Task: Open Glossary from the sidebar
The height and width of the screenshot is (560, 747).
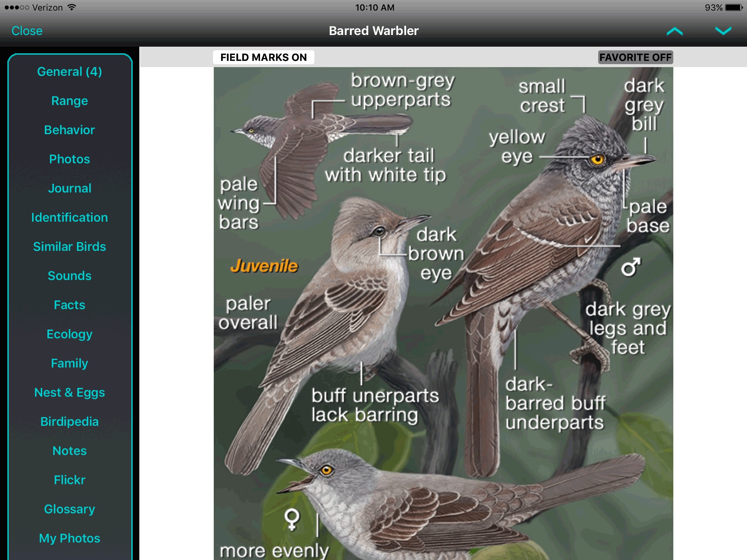Action: (70, 509)
